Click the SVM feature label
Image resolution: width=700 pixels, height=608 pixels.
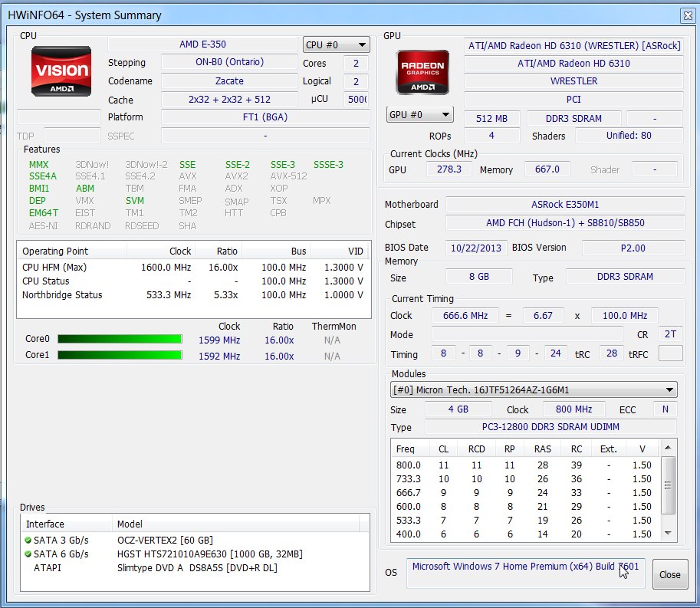tap(134, 201)
